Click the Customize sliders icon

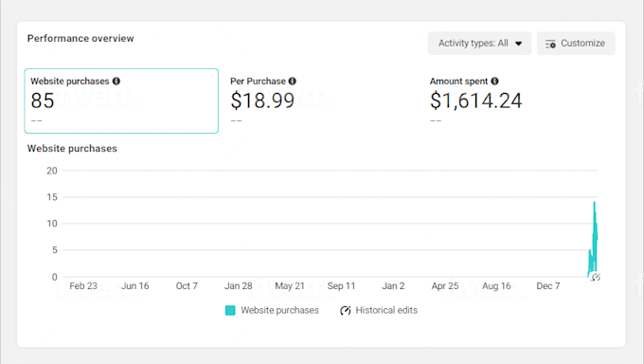pos(550,44)
